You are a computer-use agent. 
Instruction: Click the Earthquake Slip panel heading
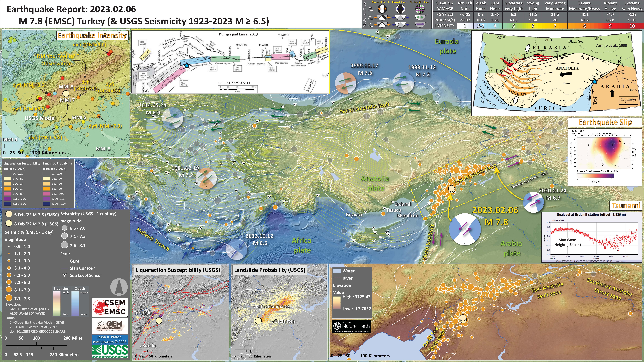coord(605,122)
